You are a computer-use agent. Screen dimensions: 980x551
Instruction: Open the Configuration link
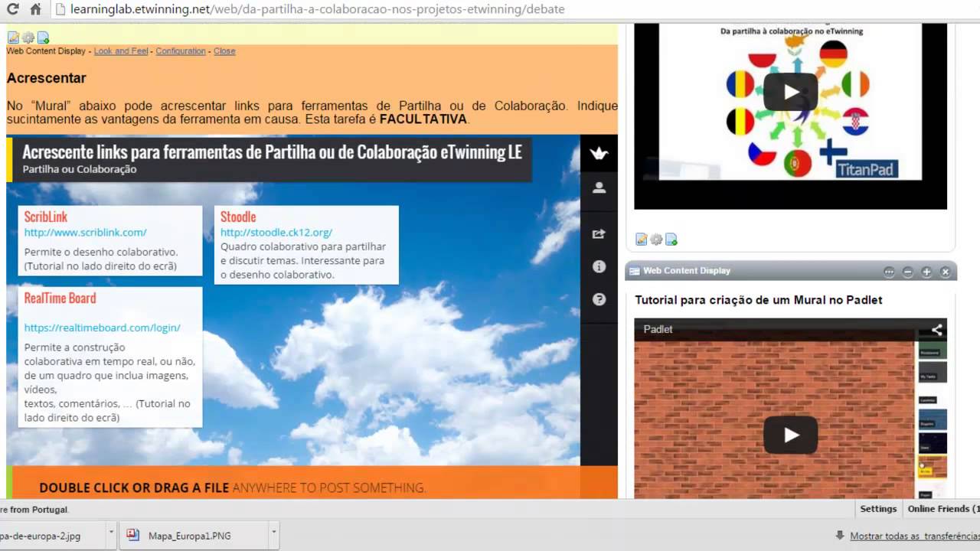coord(181,51)
